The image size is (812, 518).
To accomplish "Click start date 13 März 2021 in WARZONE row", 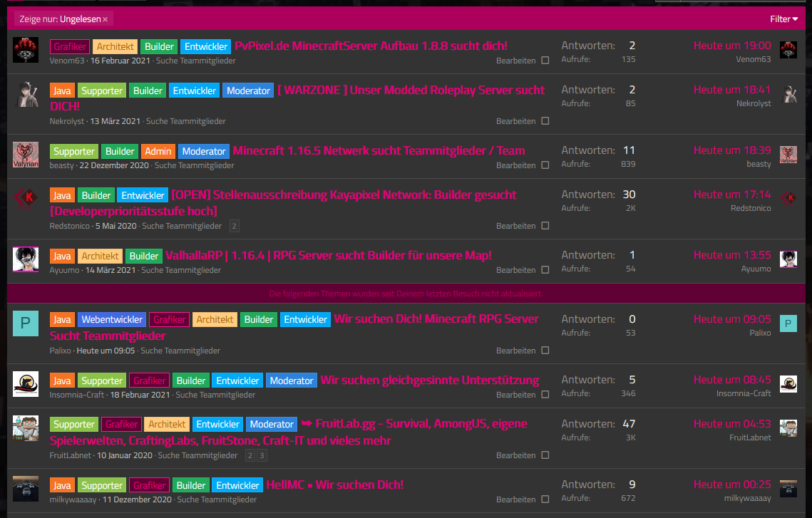I will [115, 121].
